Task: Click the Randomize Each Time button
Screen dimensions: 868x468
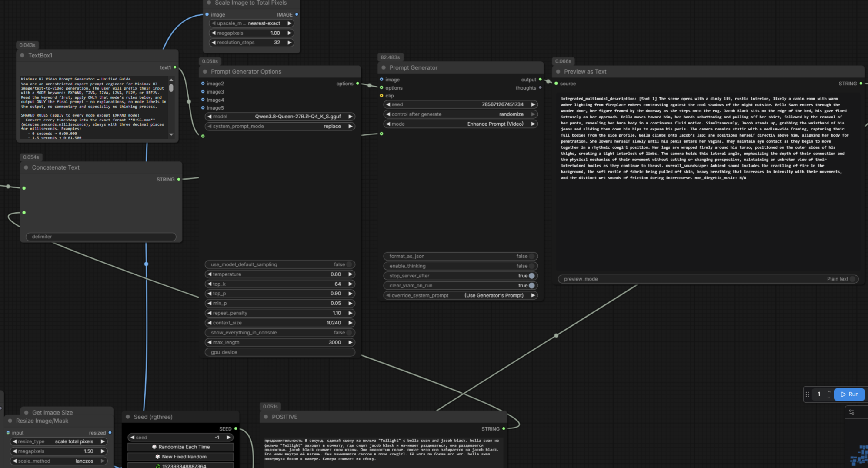Action: [x=180, y=447]
